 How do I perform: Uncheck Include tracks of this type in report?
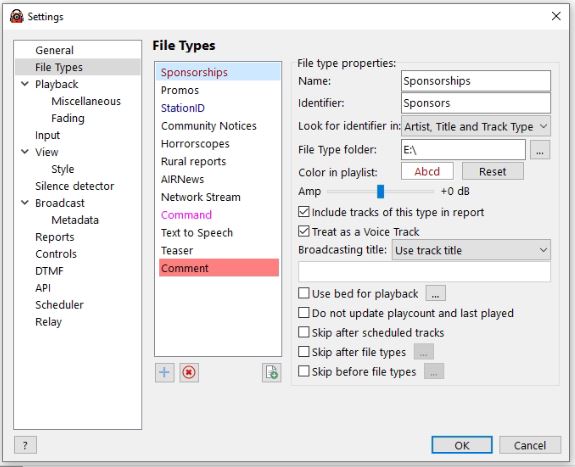pos(304,212)
